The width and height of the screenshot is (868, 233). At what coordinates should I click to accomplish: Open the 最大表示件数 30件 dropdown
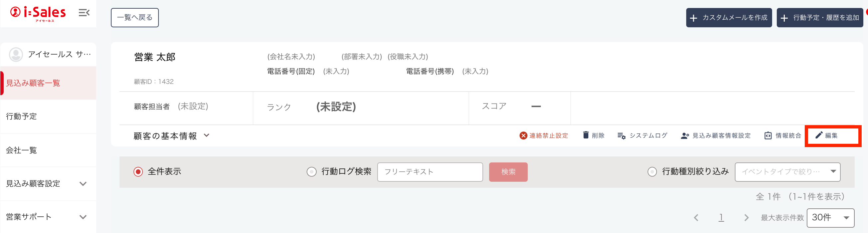point(830,218)
